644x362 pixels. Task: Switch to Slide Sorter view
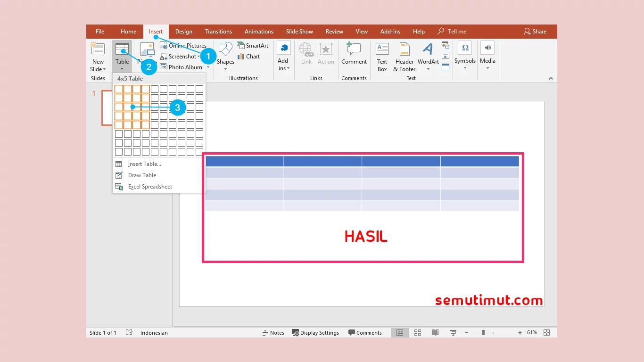[x=418, y=332]
